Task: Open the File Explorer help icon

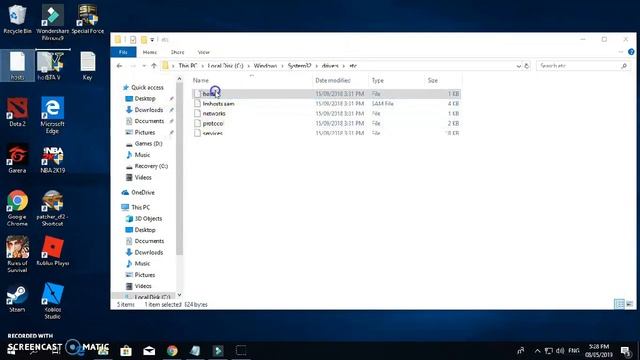Action: coord(631,52)
